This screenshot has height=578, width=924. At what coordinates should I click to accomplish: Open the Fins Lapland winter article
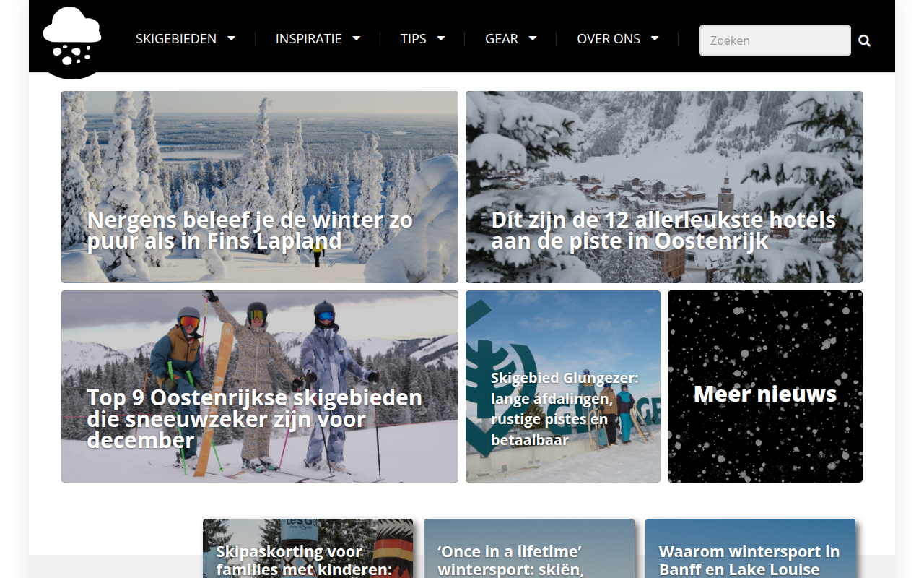point(260,187)
